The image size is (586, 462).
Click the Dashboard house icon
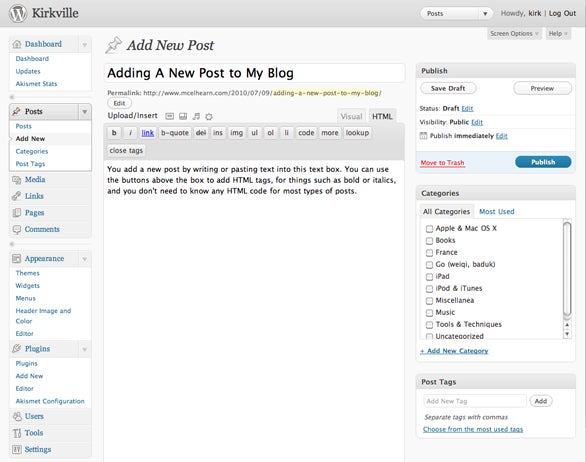coord(16,44)
